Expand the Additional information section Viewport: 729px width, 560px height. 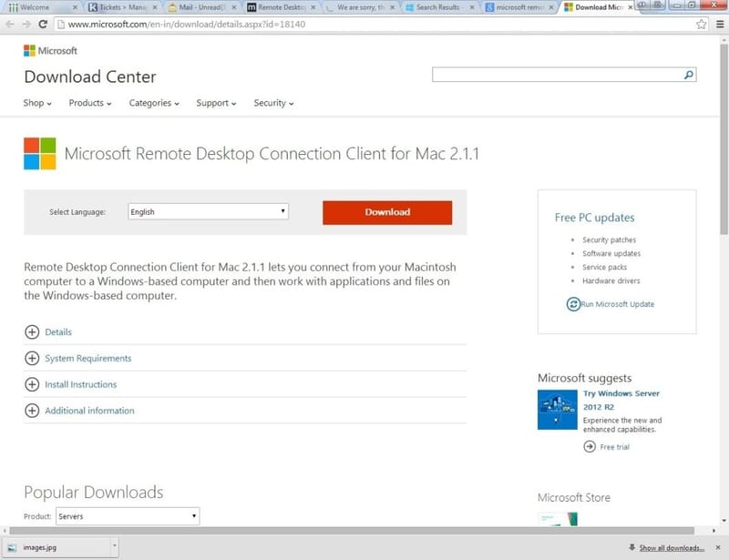(32, 411)
